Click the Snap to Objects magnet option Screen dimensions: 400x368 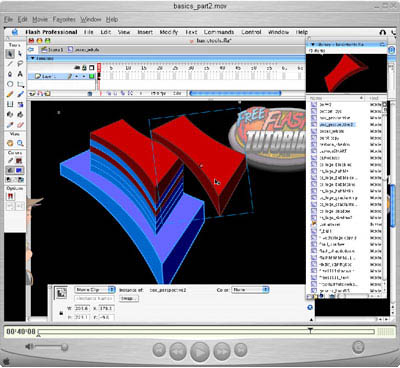coord(10,196)
